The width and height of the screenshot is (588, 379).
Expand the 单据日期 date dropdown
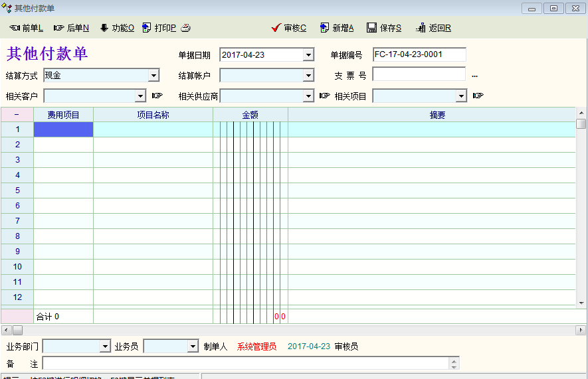coord(308,55)
